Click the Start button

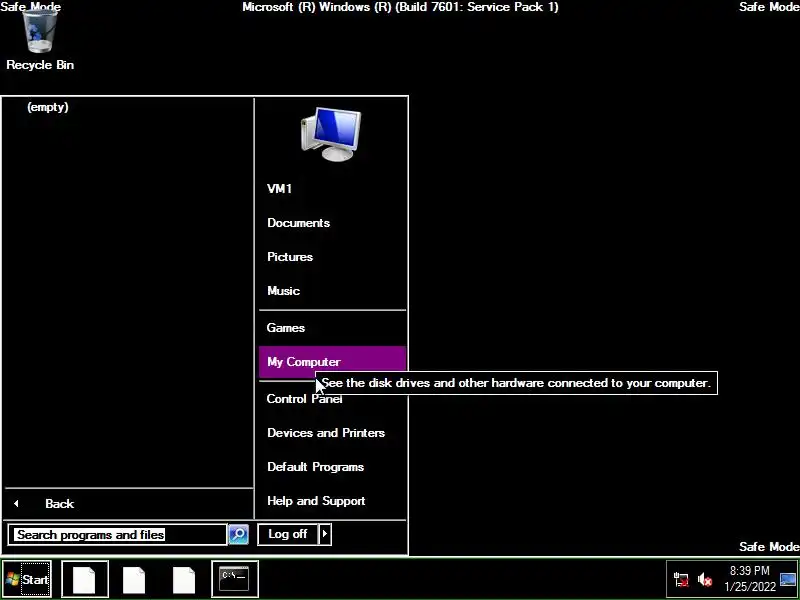click(x=28, y=579)
